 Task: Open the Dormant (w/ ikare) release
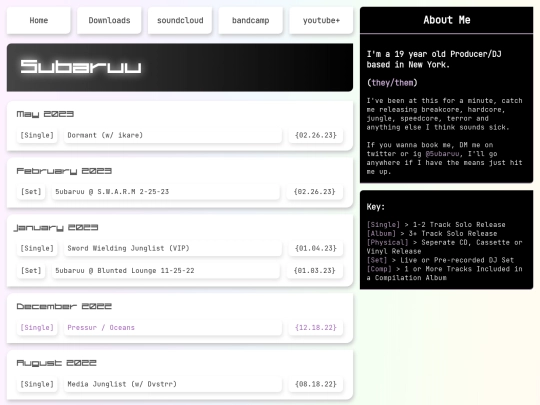click(173, 135)
